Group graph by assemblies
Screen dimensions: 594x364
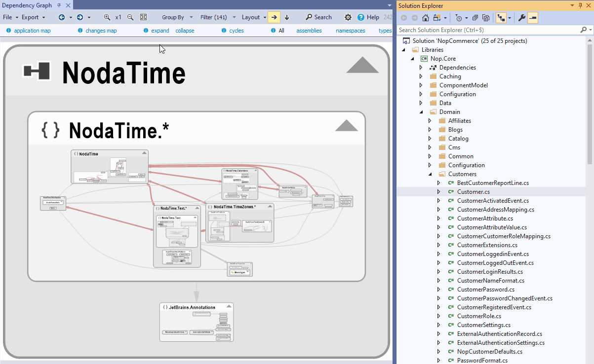click(309, 31)
